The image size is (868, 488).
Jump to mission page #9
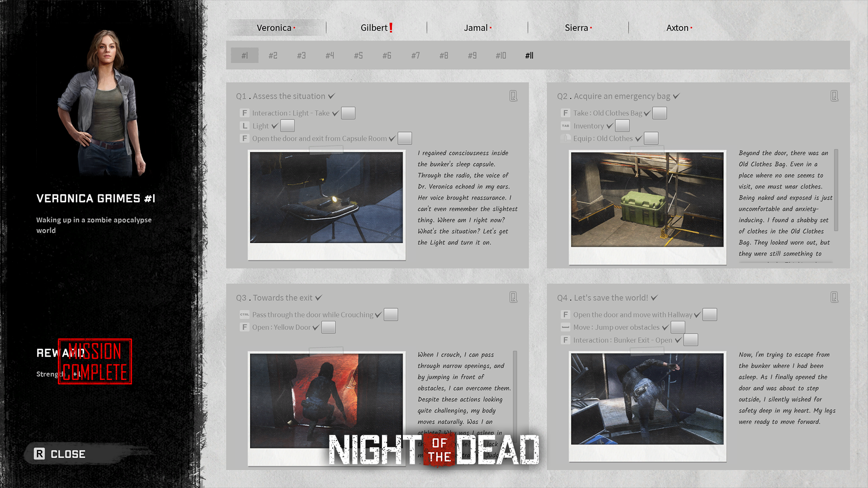472,55
